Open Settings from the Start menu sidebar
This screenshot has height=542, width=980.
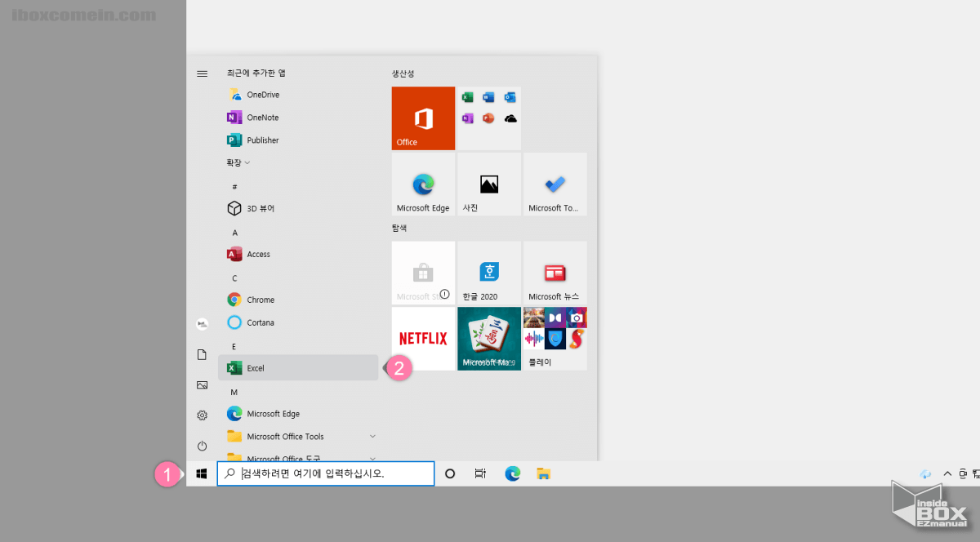coord(202,415)
